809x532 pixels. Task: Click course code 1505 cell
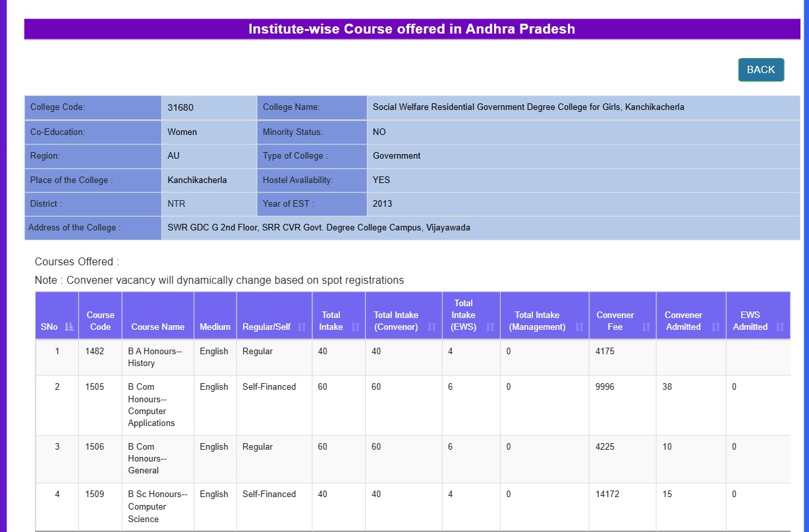click(95, 387)
